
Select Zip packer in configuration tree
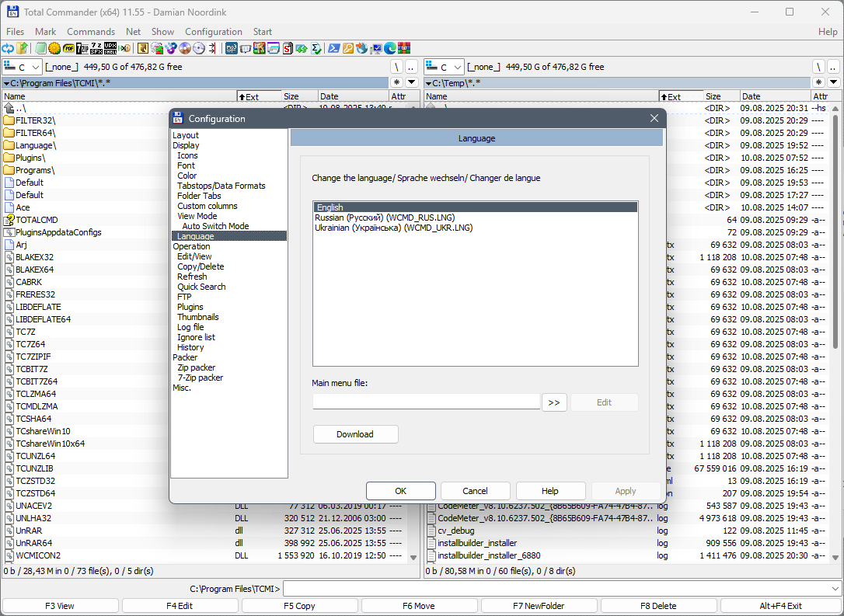[x=197, y=367]
